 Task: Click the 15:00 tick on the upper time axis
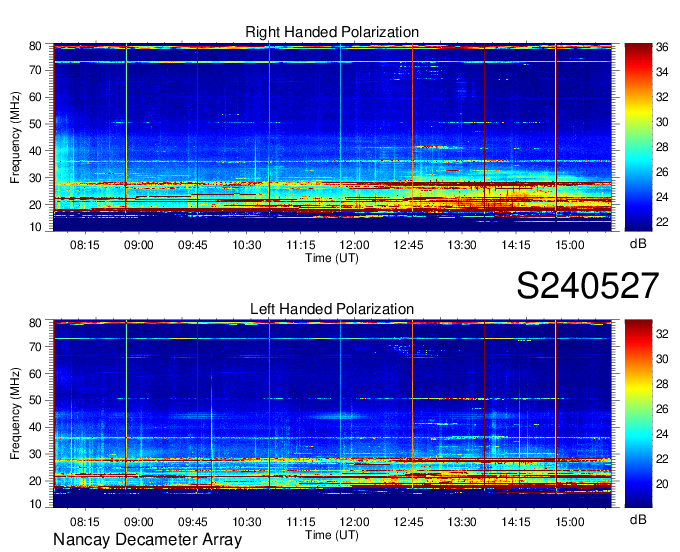570,245
